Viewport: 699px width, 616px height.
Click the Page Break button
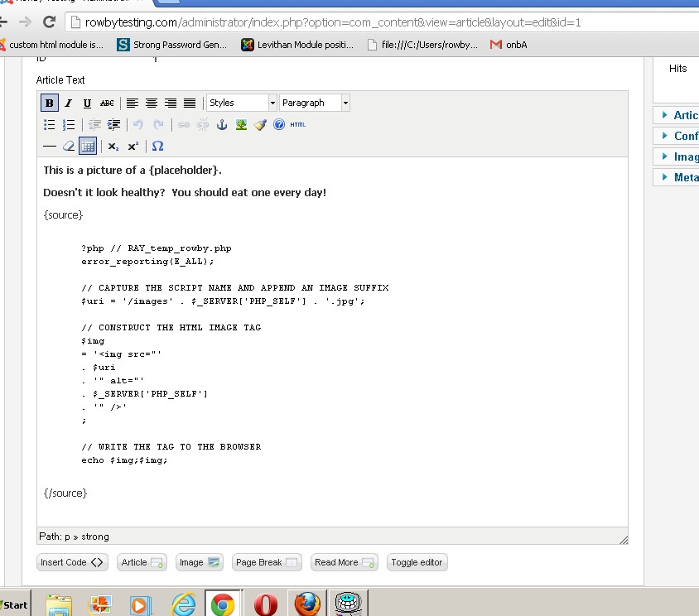pyautogui.click(x=267, y=562)
